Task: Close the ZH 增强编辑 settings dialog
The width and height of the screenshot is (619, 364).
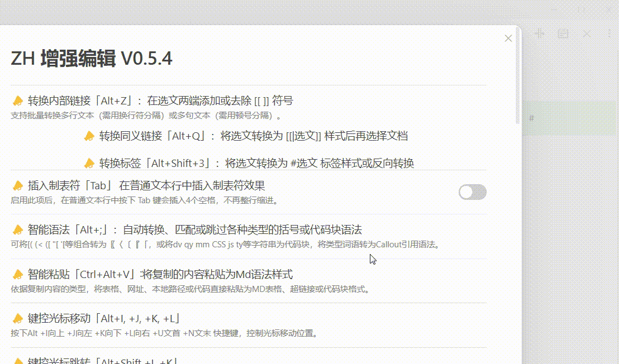Action: [508, 38]
